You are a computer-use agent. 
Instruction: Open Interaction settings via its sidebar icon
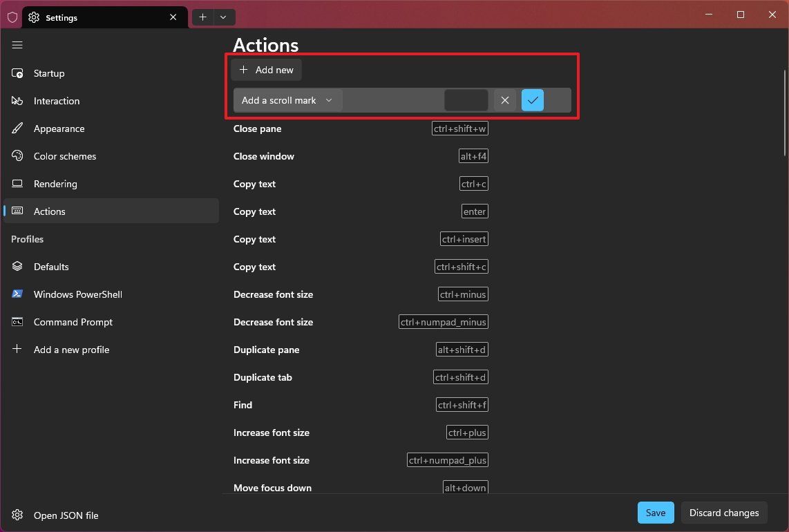click(17, 100)
